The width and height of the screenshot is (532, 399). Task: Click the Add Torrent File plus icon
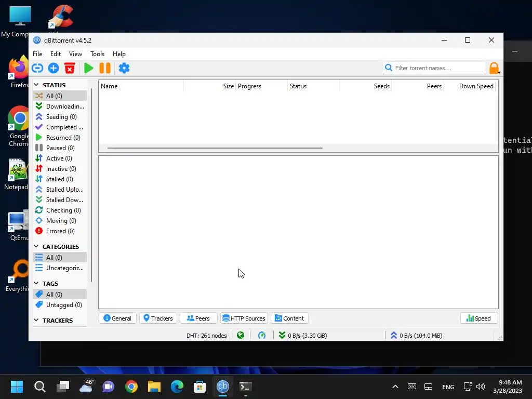(54, 68)
